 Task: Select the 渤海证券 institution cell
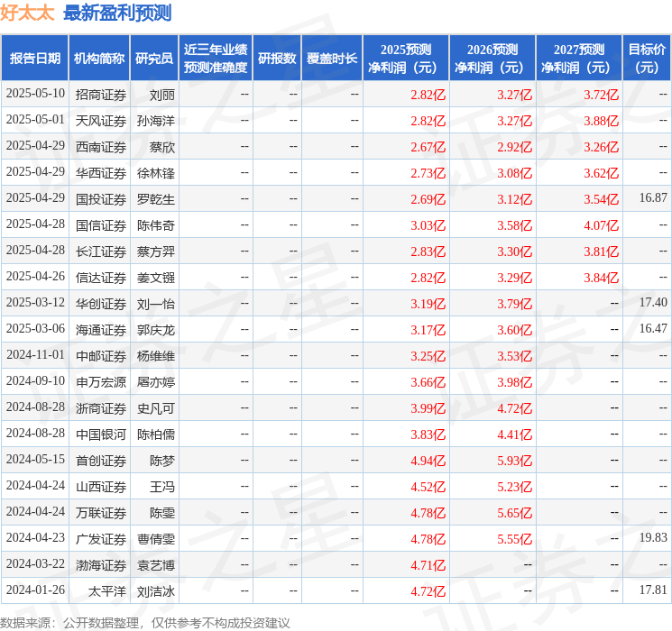click(101, 565)
